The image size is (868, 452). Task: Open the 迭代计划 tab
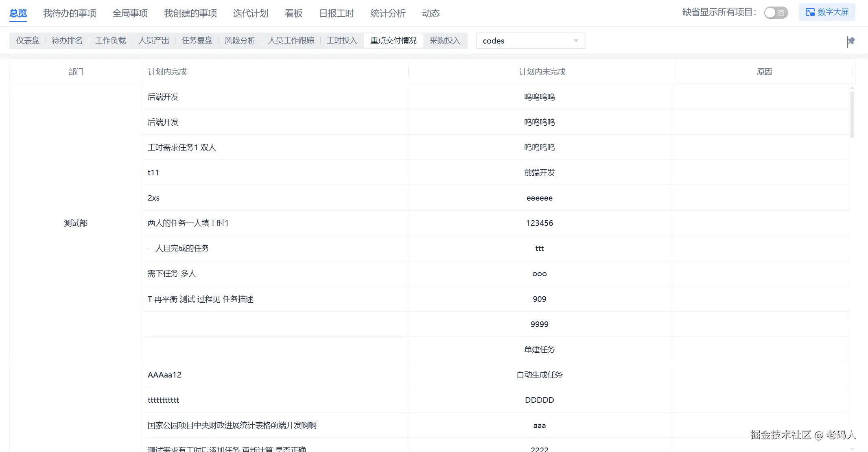click(251, 13)
